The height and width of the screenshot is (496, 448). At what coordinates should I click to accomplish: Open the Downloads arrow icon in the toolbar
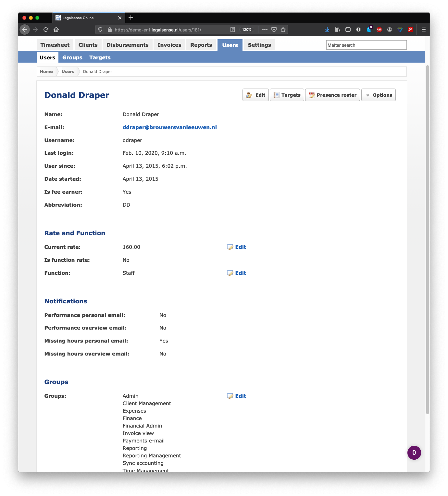[x=327, y=29]
